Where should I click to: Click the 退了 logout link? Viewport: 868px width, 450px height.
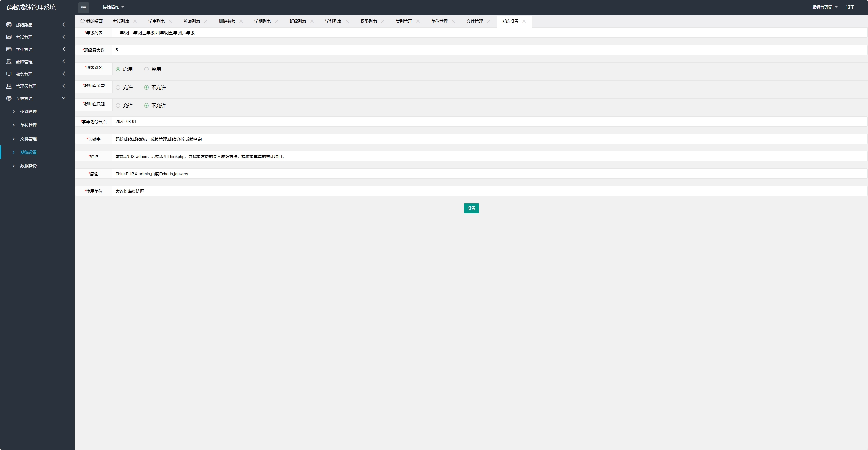point(850,7)
